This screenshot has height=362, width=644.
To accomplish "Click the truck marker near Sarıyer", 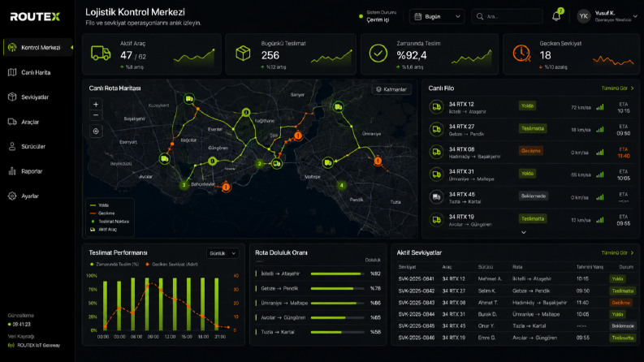I will 338,107.
